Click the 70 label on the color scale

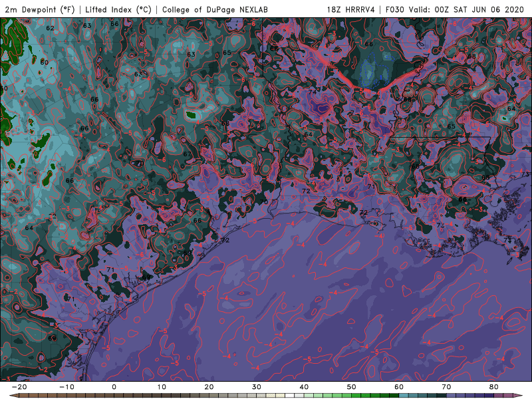pyautogui.click(x=446, y=387)
